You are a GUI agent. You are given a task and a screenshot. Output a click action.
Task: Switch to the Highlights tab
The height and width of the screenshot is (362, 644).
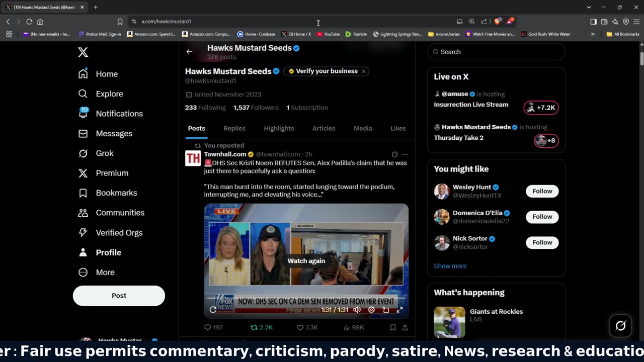[279, 128]
